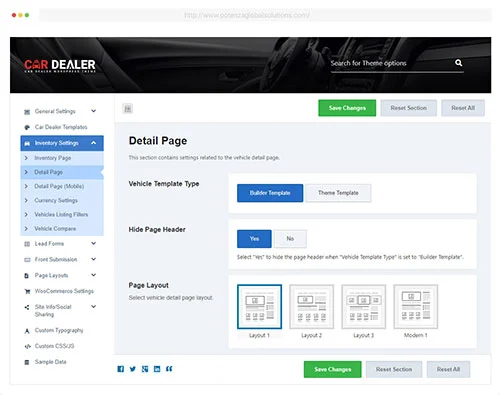Click the bottom Reset Section button
This screenshot has height=395, width=500.
[394, 369]
